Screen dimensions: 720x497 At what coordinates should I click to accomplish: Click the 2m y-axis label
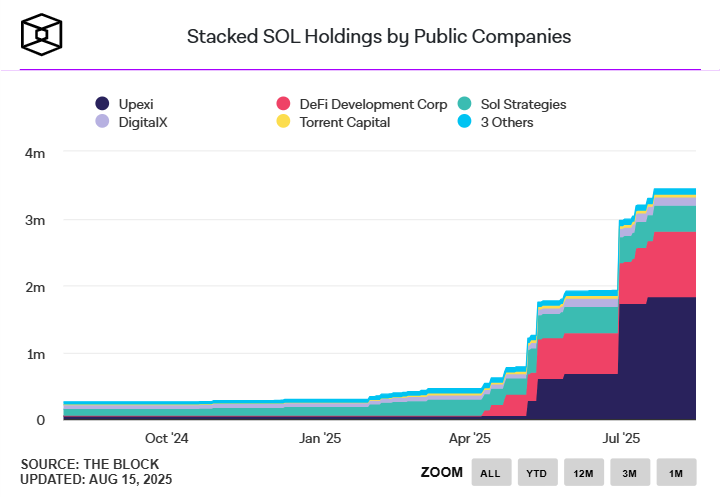click(x=35, y=288)
